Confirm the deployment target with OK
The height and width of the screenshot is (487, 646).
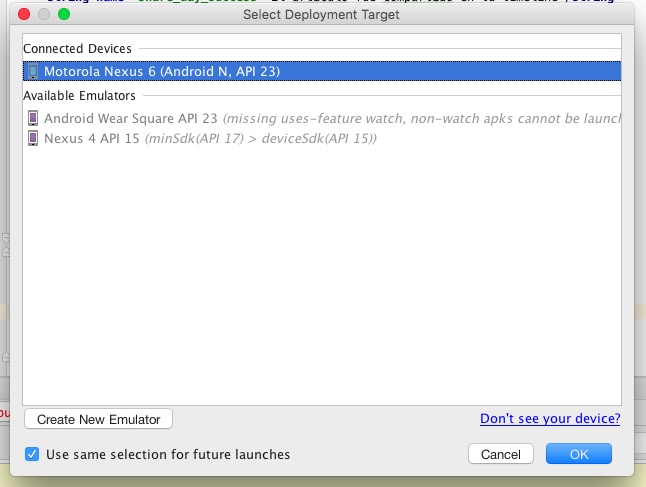[x=579, y=454]
